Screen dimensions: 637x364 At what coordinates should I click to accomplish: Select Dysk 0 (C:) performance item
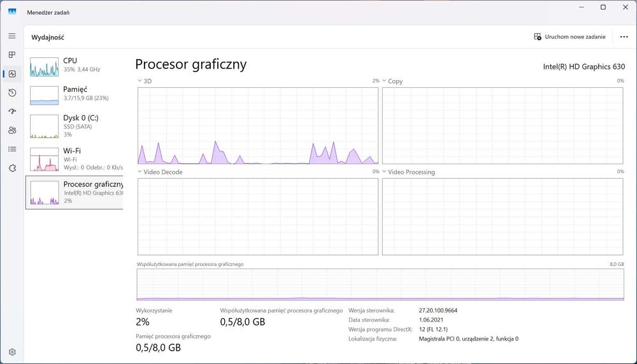pos(73,125)
